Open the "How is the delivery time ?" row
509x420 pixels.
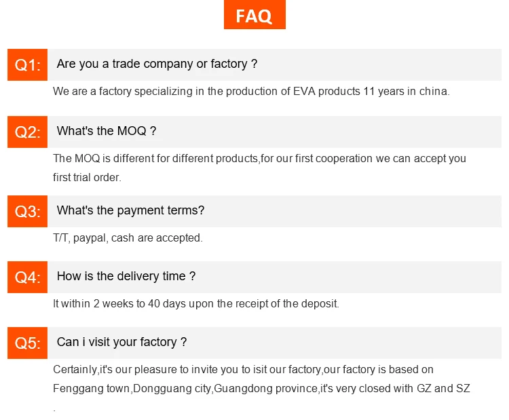pos(126,276)
